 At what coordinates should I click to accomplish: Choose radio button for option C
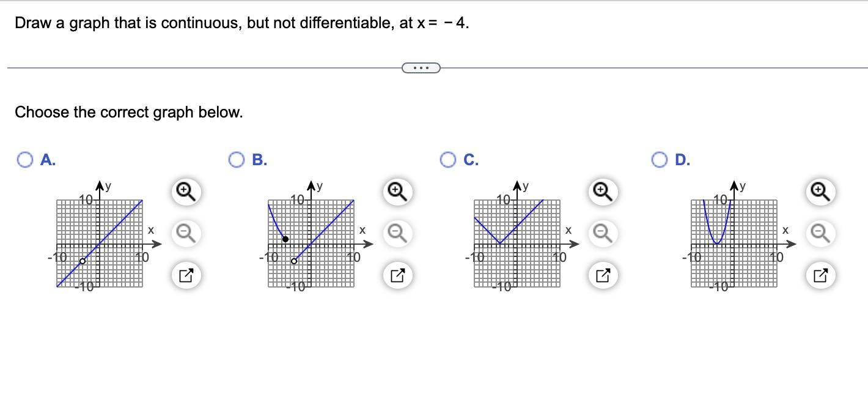tap(449, 160)
